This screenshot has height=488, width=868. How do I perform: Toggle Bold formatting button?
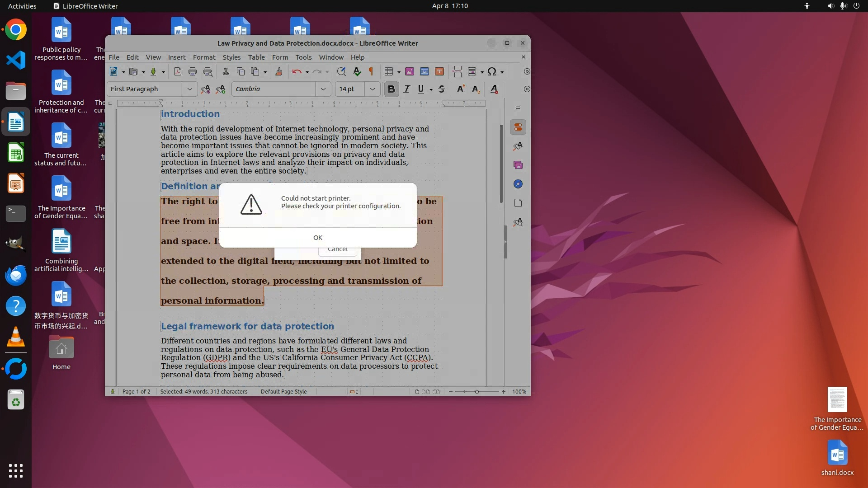point(392,89)
